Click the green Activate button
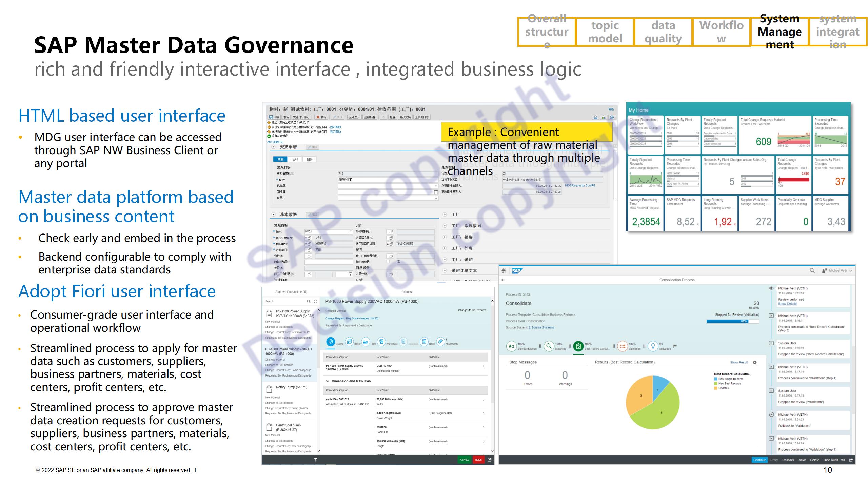Viewport: 868px width, 488px height. (464, 460)
